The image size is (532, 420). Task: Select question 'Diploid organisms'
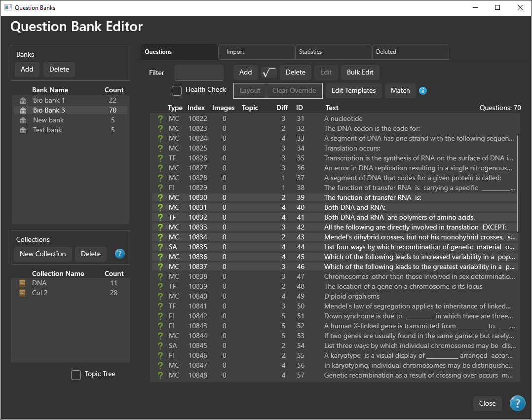(335, 296)
